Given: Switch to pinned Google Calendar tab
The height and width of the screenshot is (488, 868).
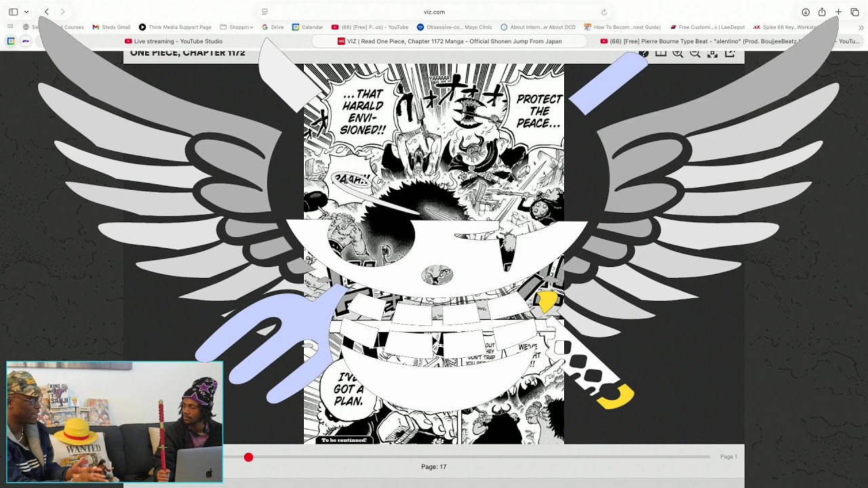Looking at the screenshot, I should pos(11,41).
